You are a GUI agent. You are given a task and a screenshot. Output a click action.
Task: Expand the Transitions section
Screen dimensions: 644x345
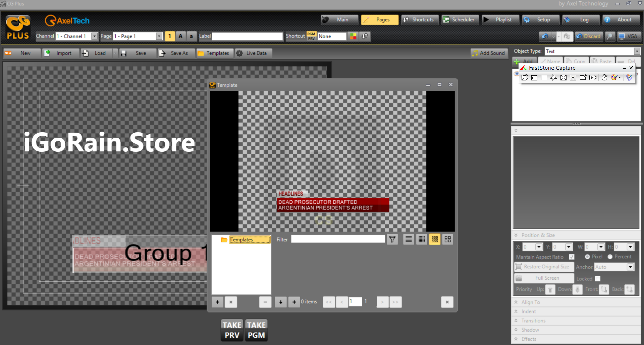533,321
